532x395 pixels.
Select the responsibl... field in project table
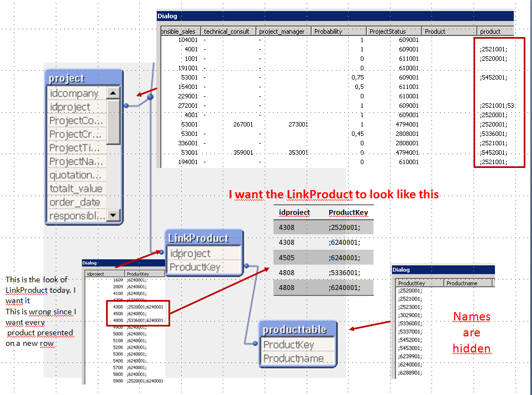click(77, 215)
